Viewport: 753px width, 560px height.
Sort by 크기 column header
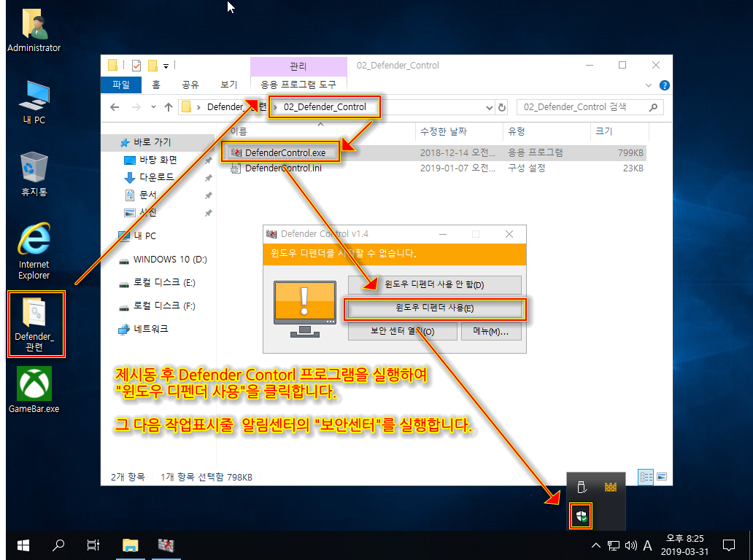pyautogui.click(x=619, y=131)
